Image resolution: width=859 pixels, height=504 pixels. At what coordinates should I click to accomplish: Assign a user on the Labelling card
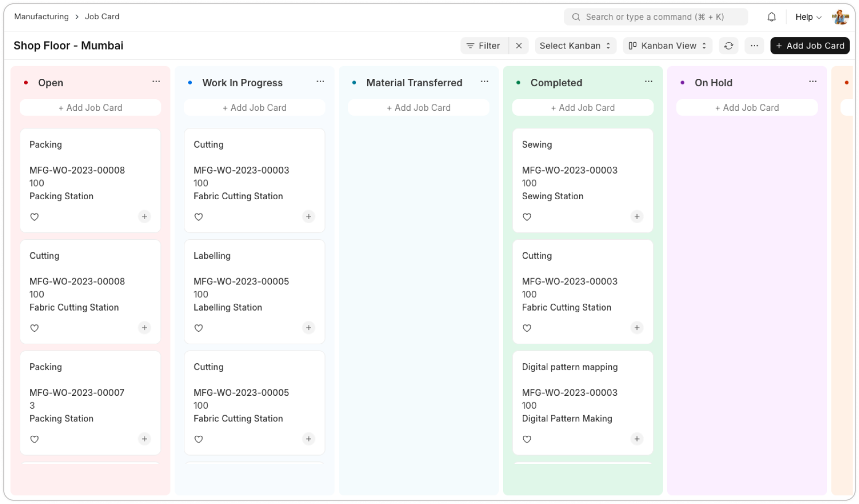tap(309, 328)
